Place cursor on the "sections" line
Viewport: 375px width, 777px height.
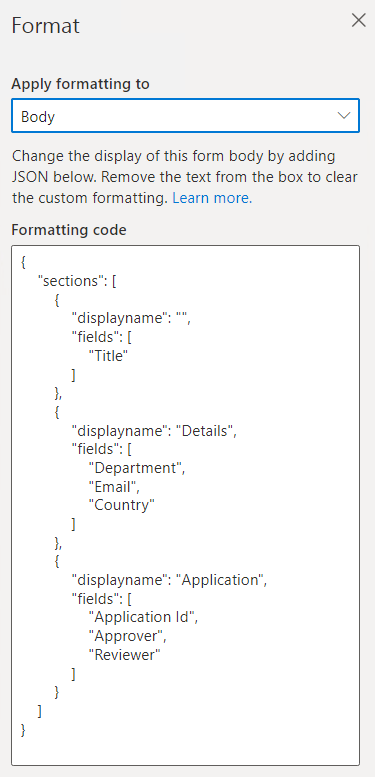click(x=77, y=281)
